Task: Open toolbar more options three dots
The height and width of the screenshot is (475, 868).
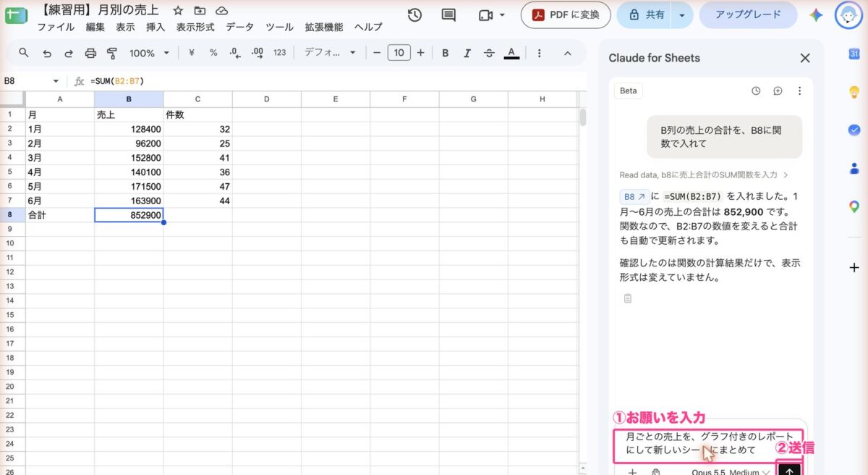Action: 540,53
